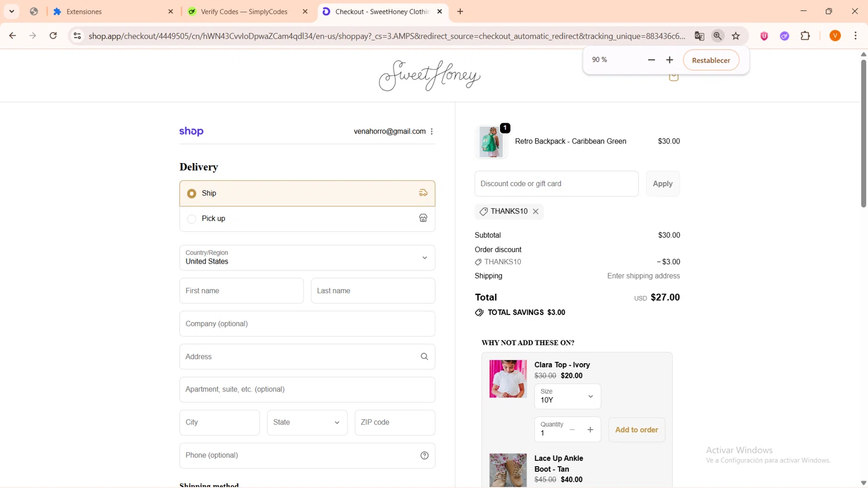Click the Company (optional) field
Screen dimensions: 868x488
[307, 324]
